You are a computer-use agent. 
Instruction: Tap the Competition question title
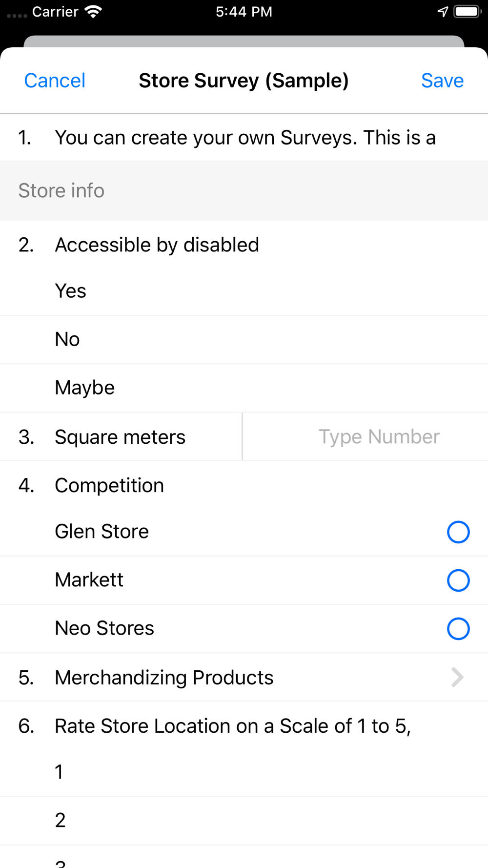point(109,485)
